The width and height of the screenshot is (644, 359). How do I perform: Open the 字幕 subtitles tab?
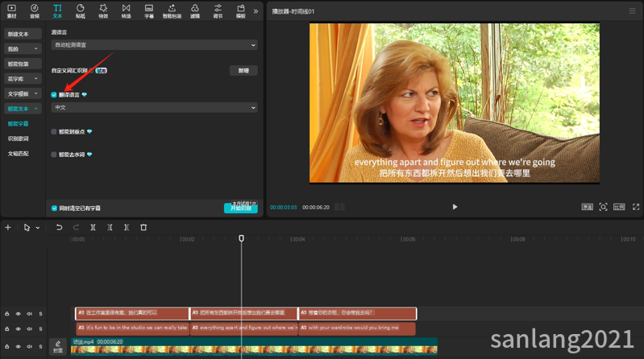(149, 11)
